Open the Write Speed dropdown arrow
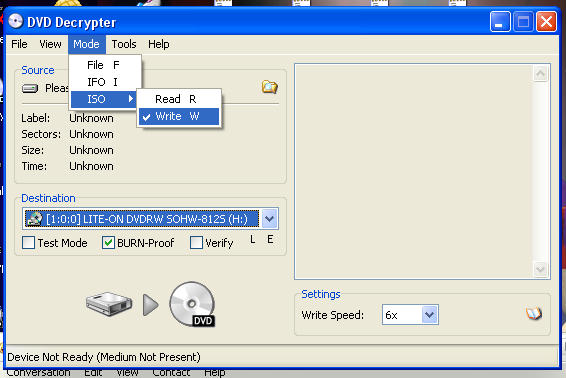The width and height of the screenshot is (566, 378). 430,314
